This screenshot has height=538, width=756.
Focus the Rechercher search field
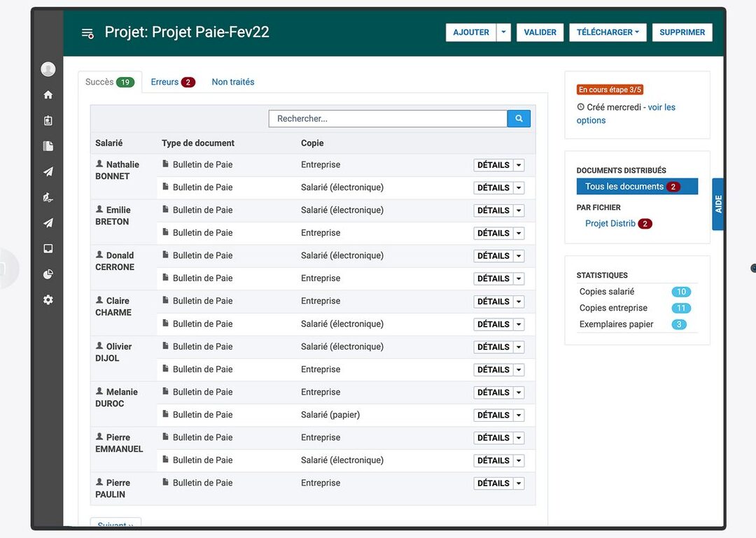coord(388,119)
